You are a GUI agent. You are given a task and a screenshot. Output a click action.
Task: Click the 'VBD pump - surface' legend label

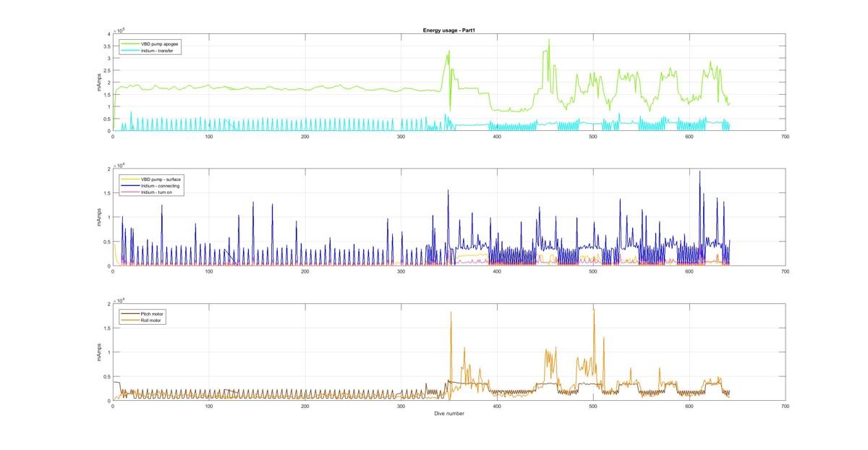click(162, 179)
